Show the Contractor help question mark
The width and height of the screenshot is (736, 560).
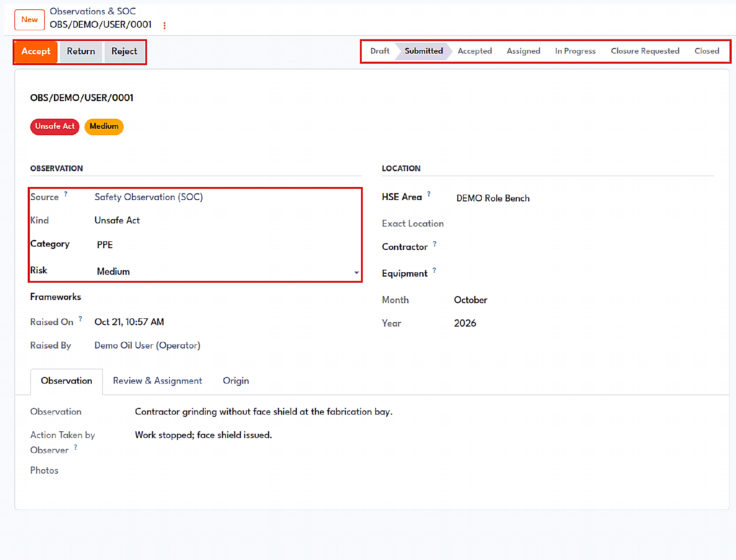tap(435, 244)
